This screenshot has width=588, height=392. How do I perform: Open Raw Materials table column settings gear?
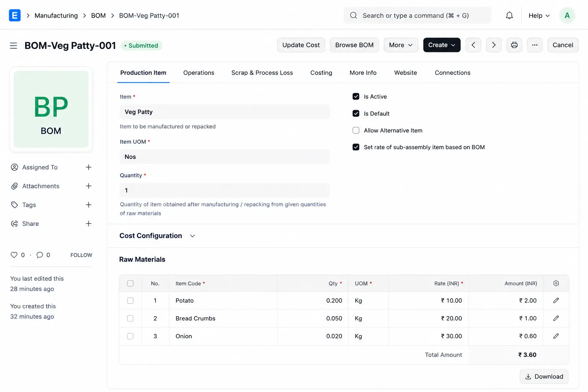coord(556,283)
